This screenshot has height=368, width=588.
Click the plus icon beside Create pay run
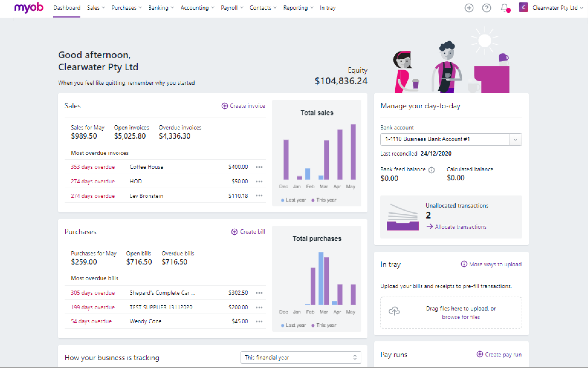[x=480, y=354]
